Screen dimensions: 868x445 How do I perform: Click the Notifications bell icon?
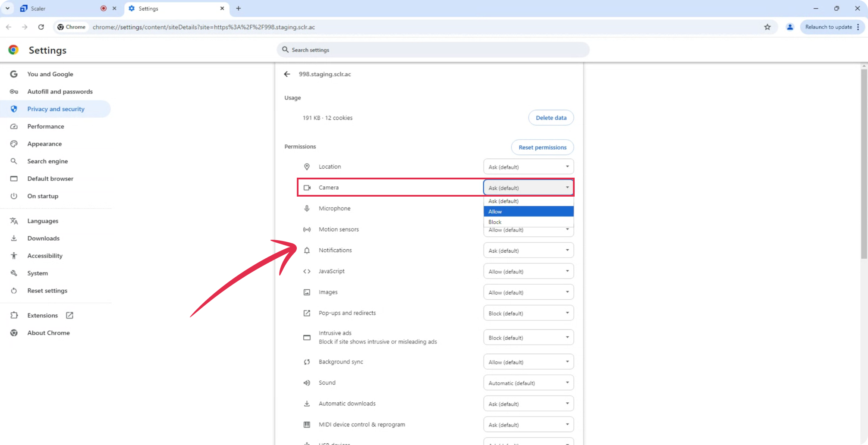tap(307, 251)
